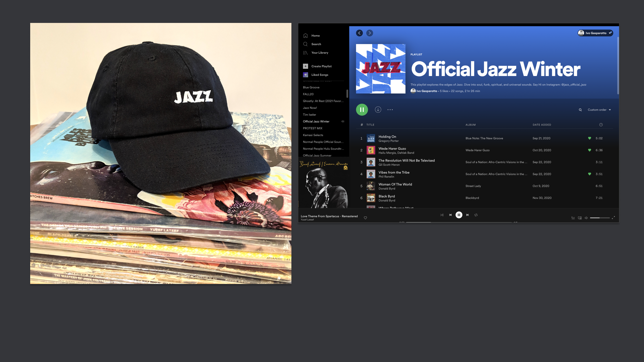Open Official Jazz Winter in sidebar
644x362 pixels.
click(316, 121)
